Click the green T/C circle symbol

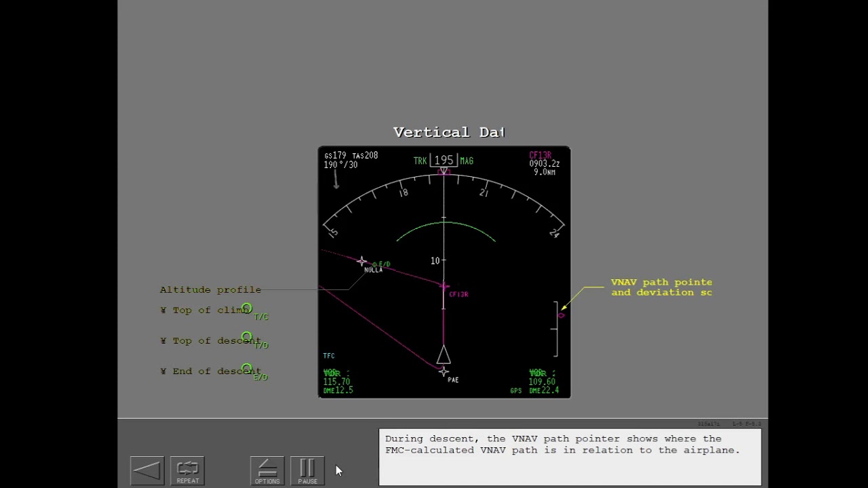247,308
